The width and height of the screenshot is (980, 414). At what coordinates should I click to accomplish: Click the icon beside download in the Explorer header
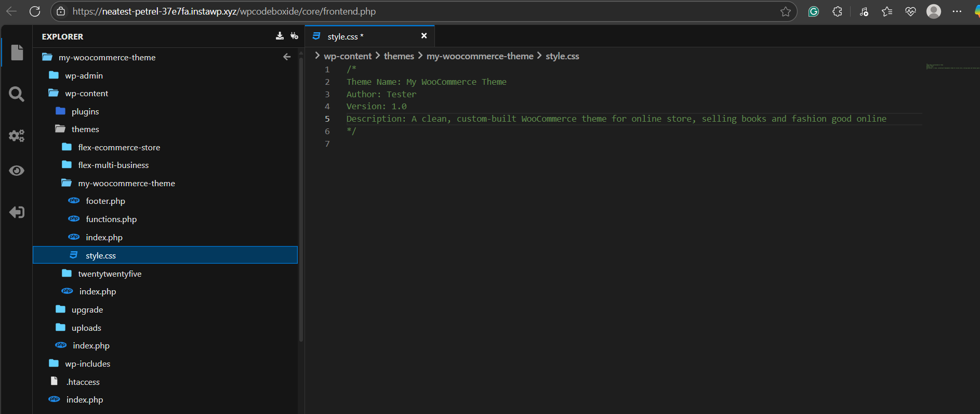pyautogui.click(x=294, y=36)
